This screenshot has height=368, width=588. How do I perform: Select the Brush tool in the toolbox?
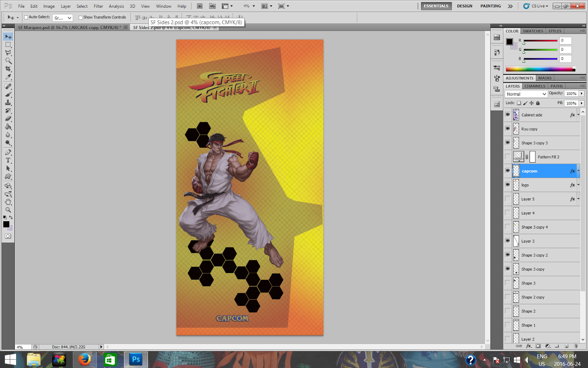click(8, 93)
